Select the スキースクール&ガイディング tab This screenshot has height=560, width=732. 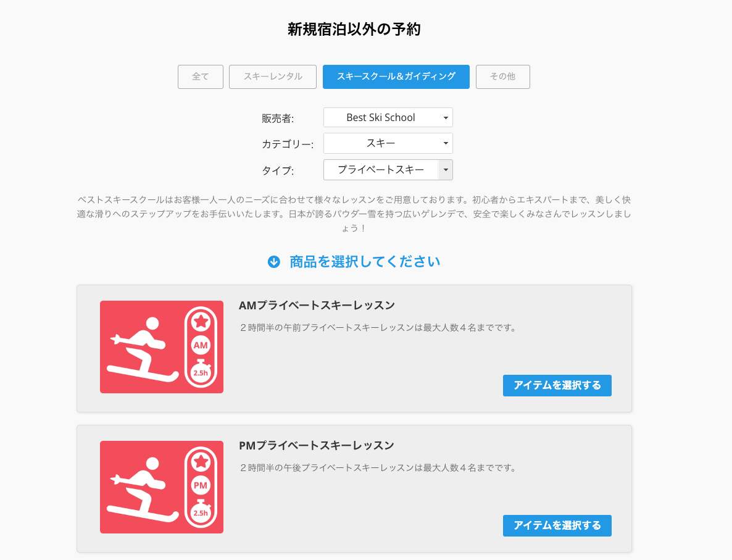pyautogui.click(x=396, y=77)
